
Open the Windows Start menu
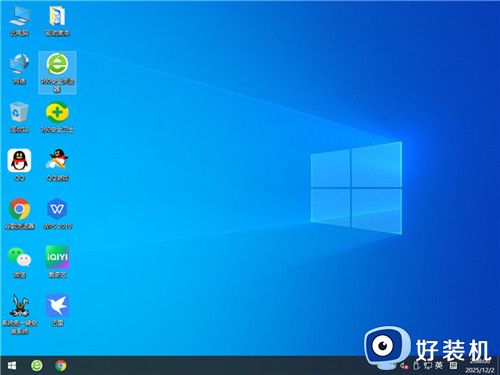tap(12, 366)
